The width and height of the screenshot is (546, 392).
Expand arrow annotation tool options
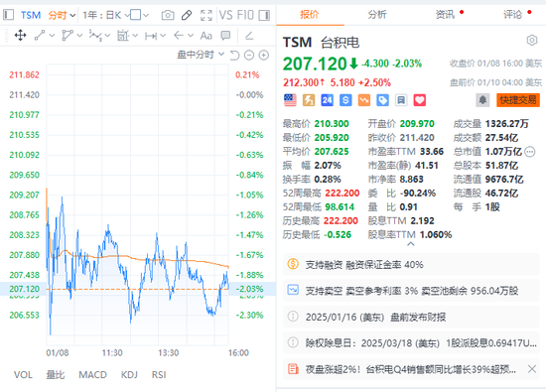click(191, 35)
